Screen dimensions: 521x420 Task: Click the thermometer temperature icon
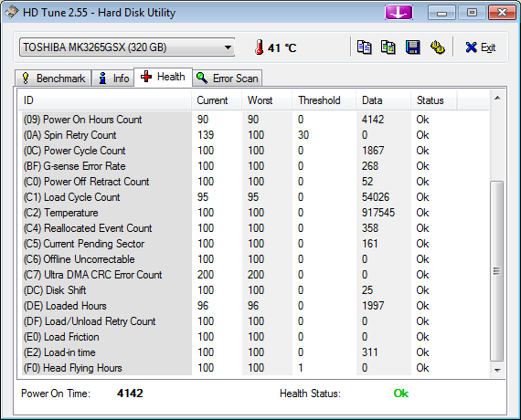[260, 47]
